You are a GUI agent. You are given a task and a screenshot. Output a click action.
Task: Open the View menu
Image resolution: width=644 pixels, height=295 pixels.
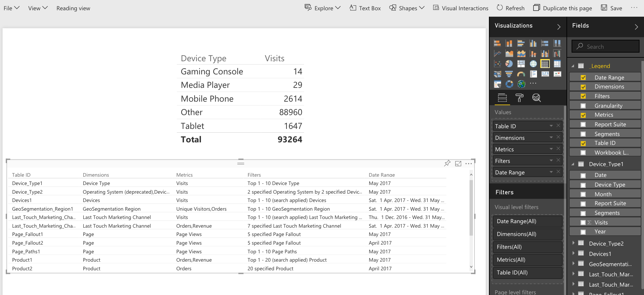tap(38, 8)
